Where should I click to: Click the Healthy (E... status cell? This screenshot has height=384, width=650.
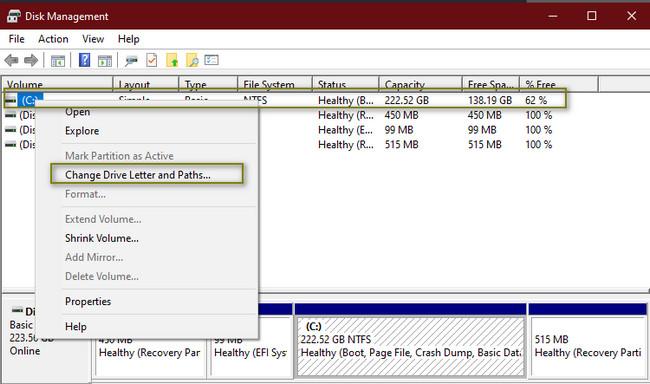point(345,130)
